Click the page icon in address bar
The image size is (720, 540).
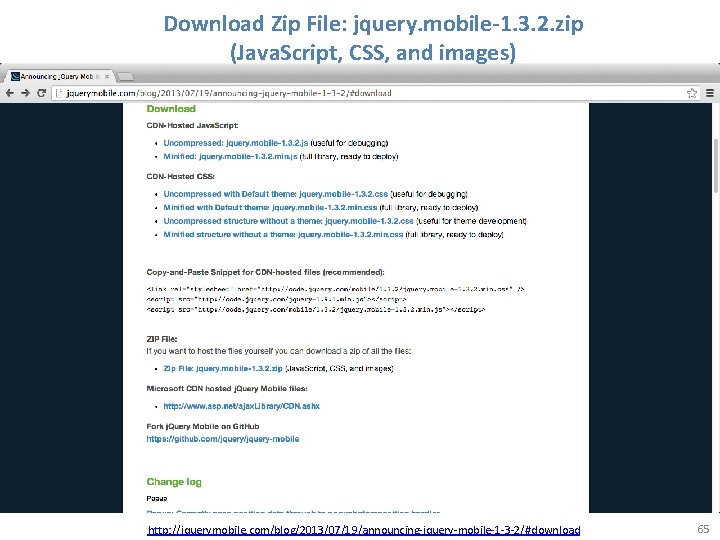[x=59, y=93]
